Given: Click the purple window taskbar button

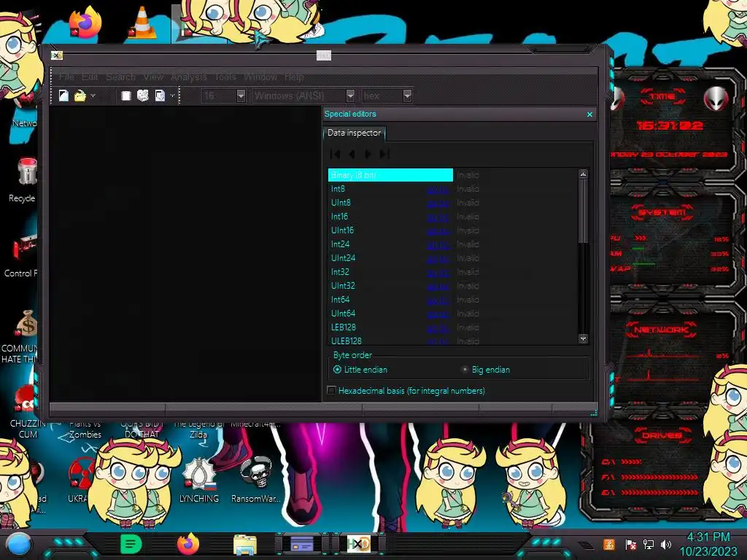Looking at the screenshot, I should (302, 544).
